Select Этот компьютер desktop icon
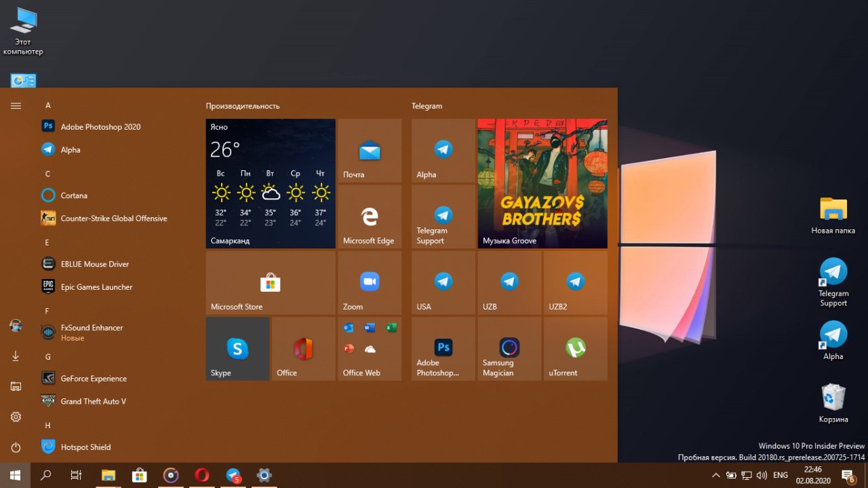Image resolution: width=868 pixels, height=488 pixels. tap(23, 31)
